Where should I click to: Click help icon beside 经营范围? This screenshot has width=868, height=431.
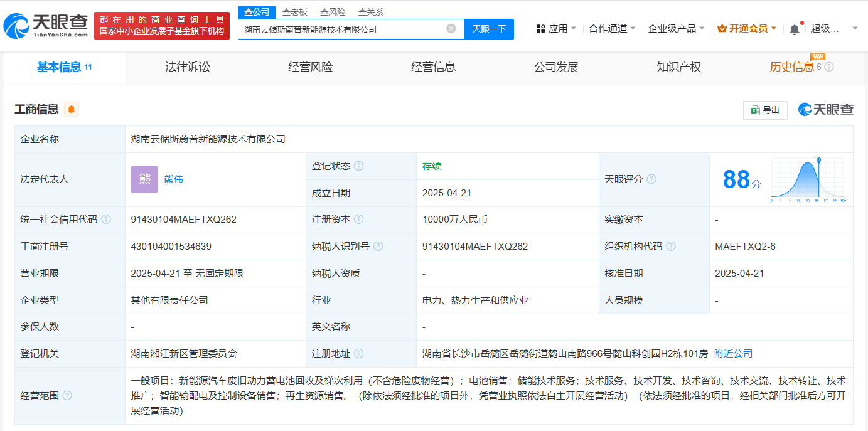[x=67, y=395]
